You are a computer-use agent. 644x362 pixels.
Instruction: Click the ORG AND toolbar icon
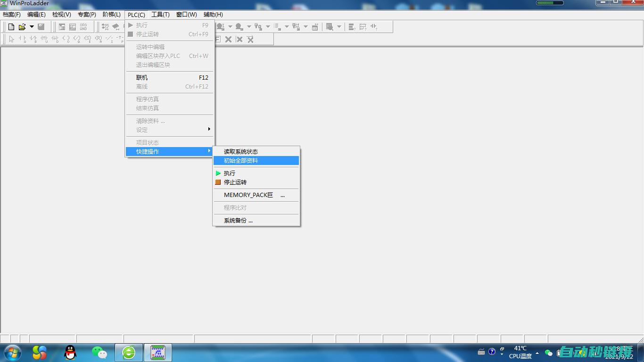click(83, 27)
